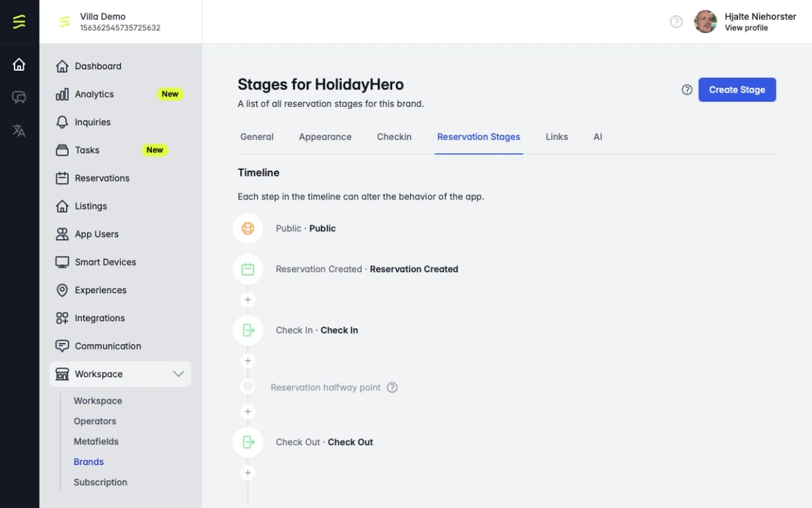The height and width of the screenshot is (508, 812).
Task: Open Brands under Workspace
Action: pos(88,462)
